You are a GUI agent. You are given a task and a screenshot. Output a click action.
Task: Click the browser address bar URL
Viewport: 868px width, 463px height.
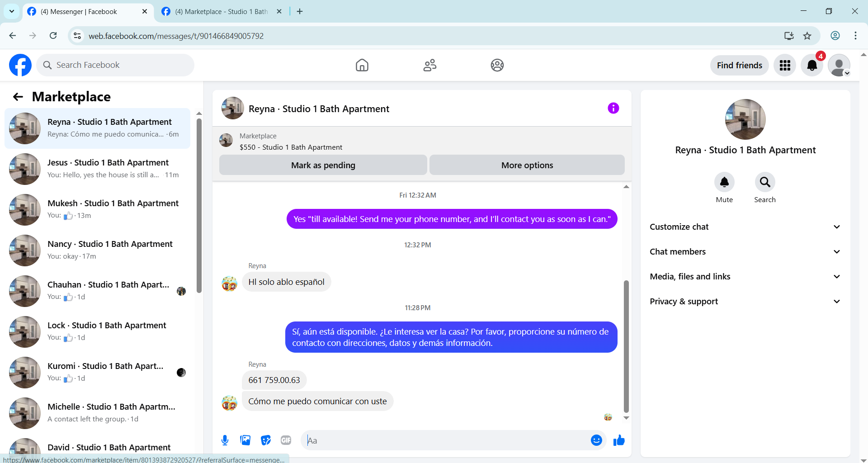pyautogui.click(x=176, y=36)
